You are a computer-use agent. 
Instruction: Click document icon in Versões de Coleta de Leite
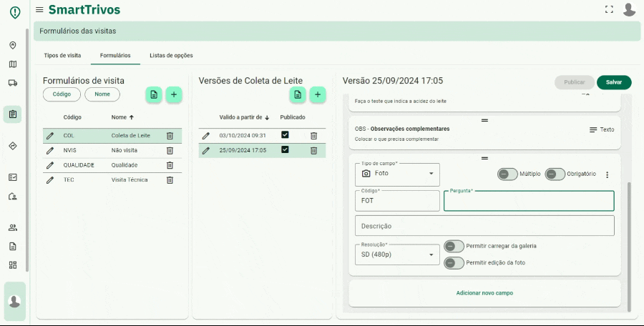[298, 95]
